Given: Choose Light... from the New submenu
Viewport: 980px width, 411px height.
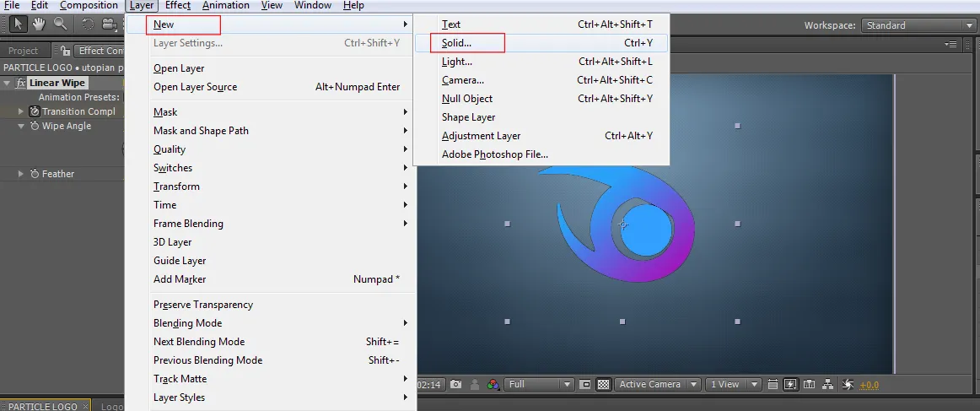Looking at the screenshot, I should [541, 62].
